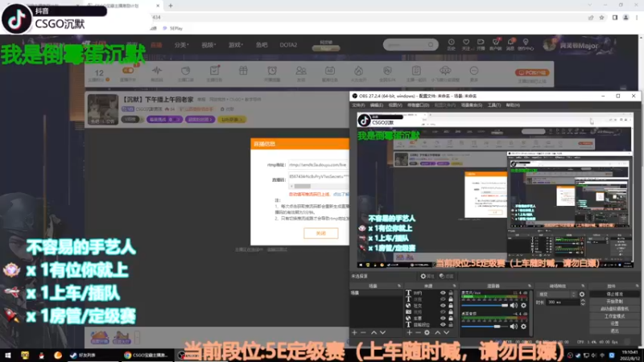Toggle visibility of the second text source

443,299
